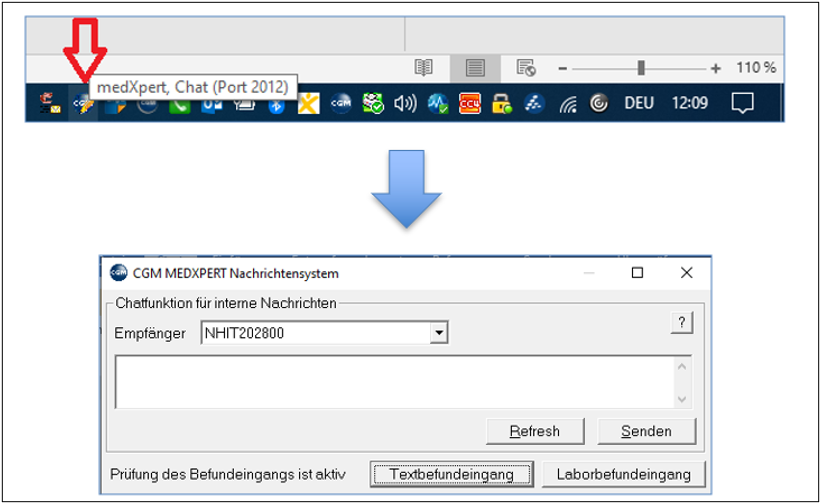Switch to Web Layout view in Word

tap(526, 68)
